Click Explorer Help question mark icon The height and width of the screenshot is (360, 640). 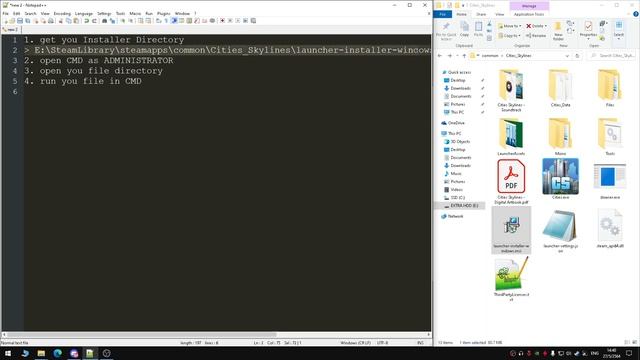(636, 14)
